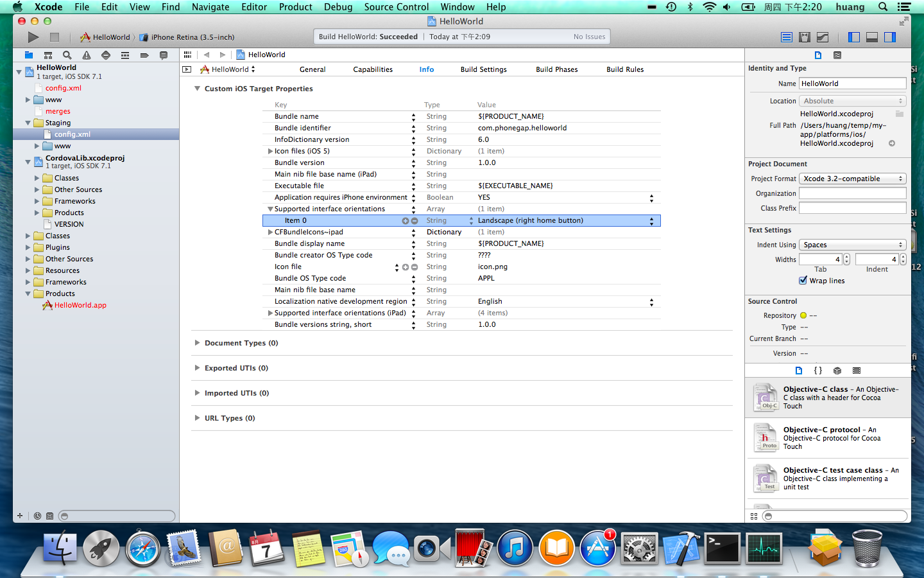This screenshot has height=578, width=924.
Task: Select the Standard editor button
Action: point(787,37)
